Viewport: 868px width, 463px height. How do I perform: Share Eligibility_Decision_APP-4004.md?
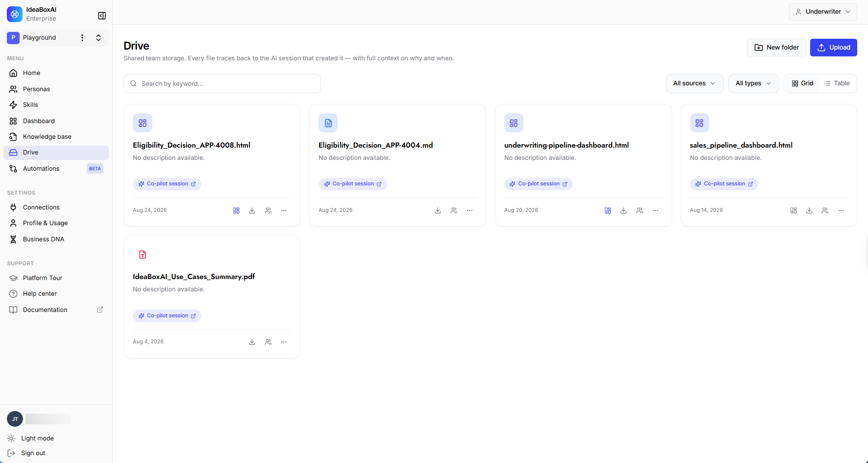tap(454, 210)
